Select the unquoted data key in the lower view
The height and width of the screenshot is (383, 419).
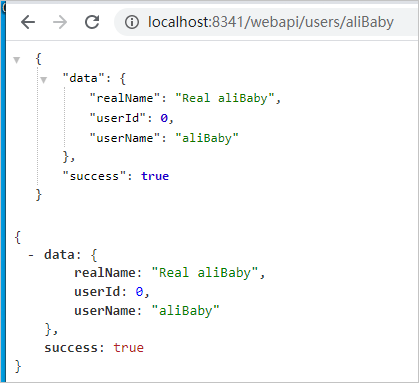point(59,255)
